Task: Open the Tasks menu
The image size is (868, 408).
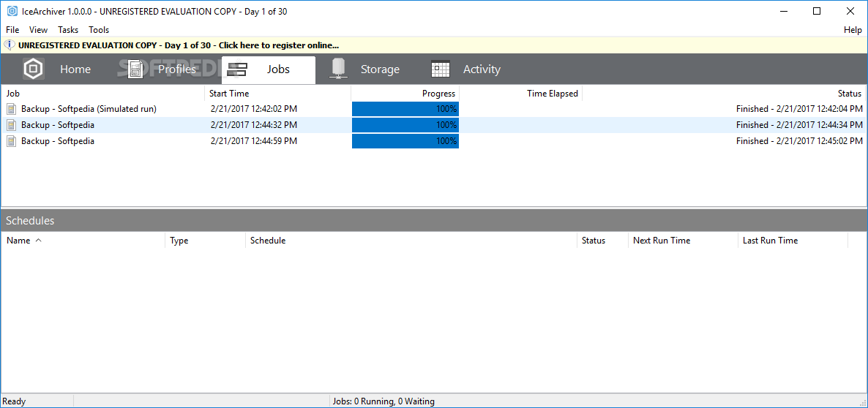Action: (x=68, y=30)
